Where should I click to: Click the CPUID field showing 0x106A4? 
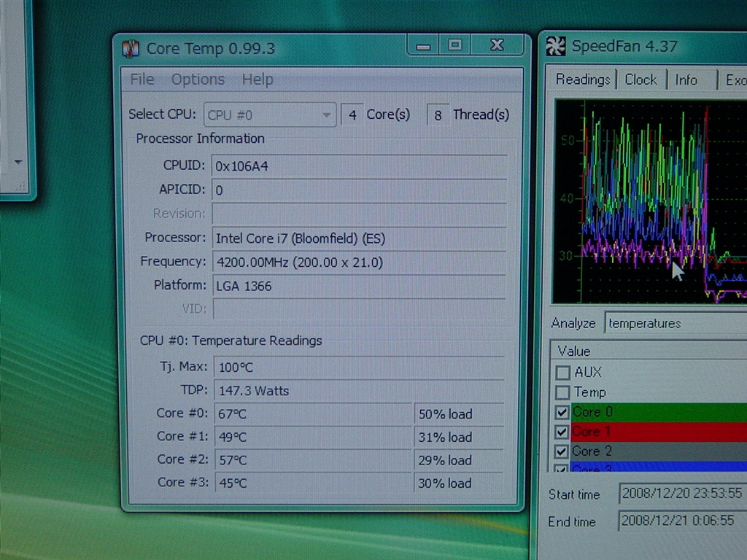(359, 166)
